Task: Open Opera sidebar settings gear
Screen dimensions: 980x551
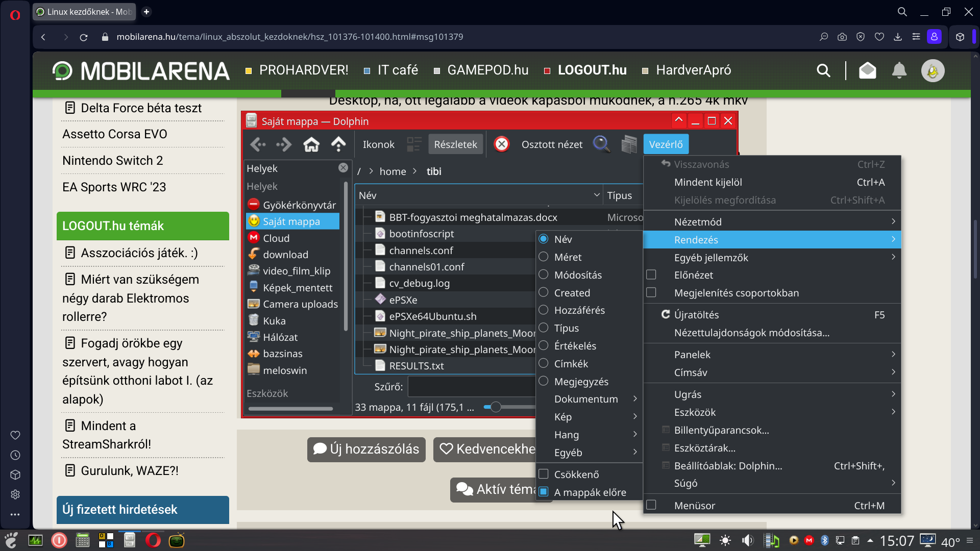Action: (15, 494)
